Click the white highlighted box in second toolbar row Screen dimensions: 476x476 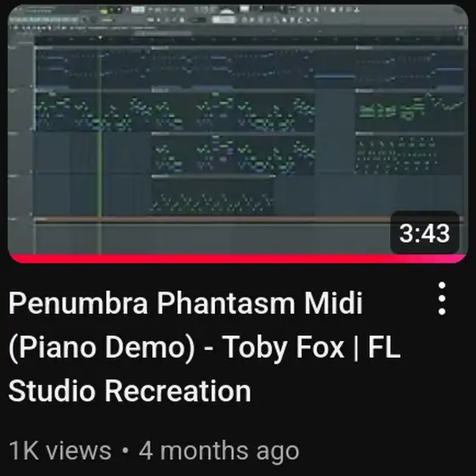pos(224,20)
